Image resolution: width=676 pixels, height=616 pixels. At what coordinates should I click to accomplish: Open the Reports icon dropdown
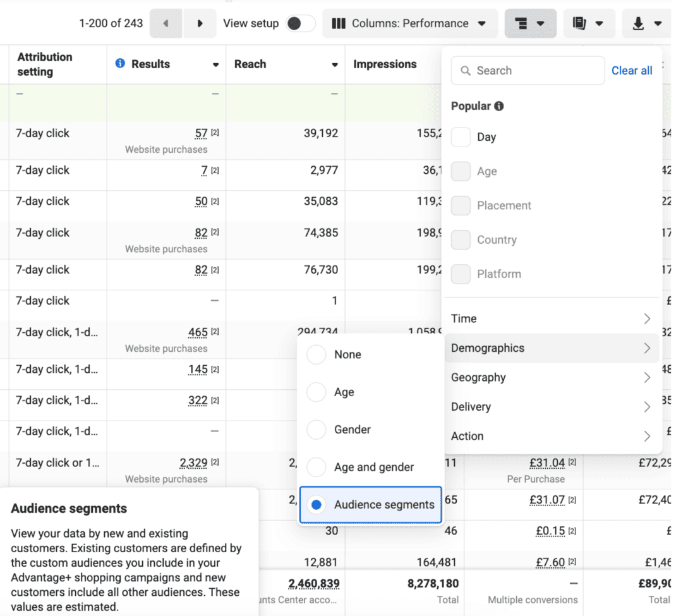(x=588, y=23)
